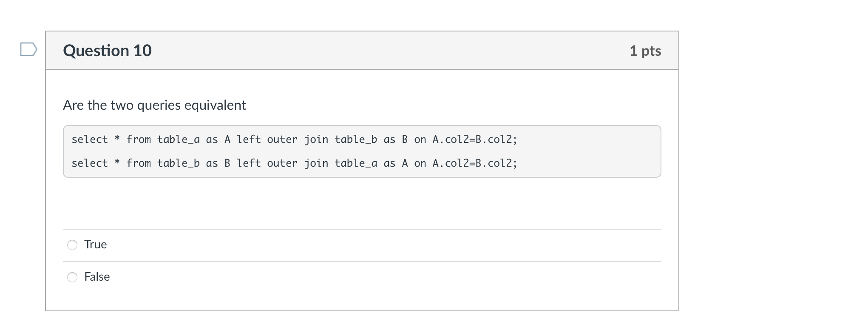Click the first query starting with table_a
The height and width of the screenshot is (330, 868).
pyautogui.click(x=294, y=139)
